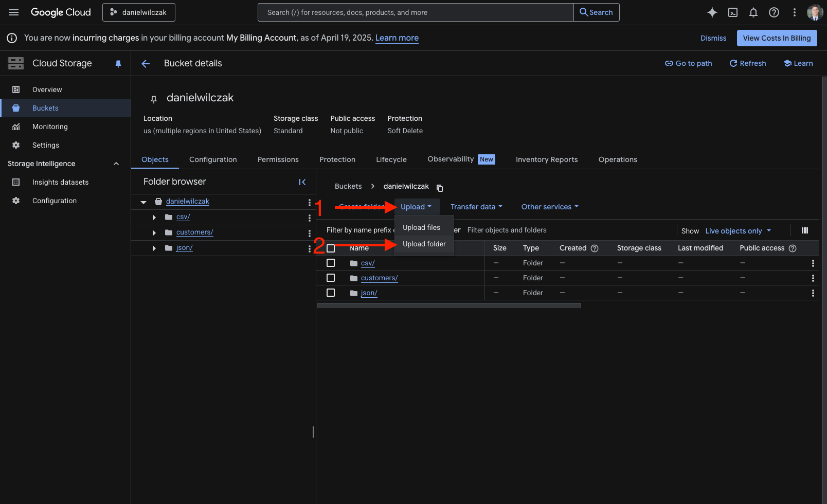Open the customers/ folder link in table

380,278
